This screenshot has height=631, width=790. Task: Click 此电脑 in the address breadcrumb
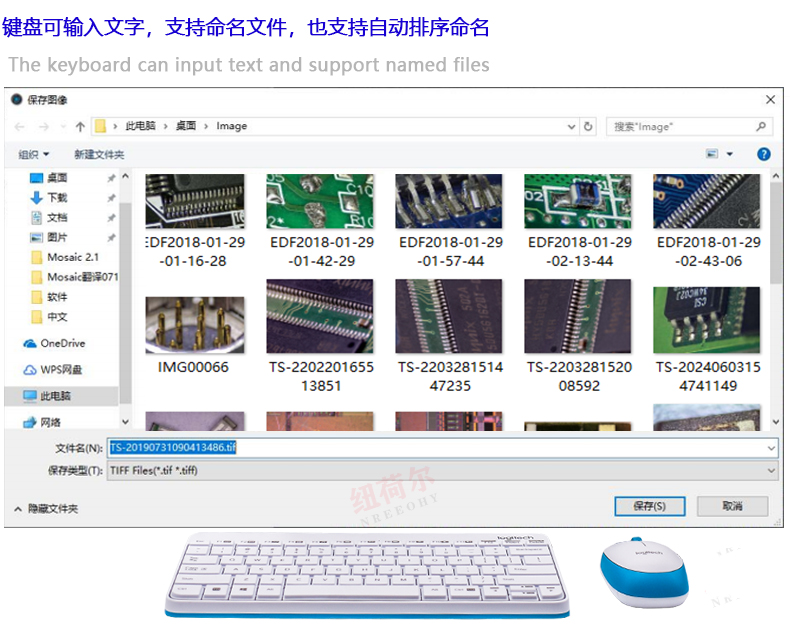[141, 126]
